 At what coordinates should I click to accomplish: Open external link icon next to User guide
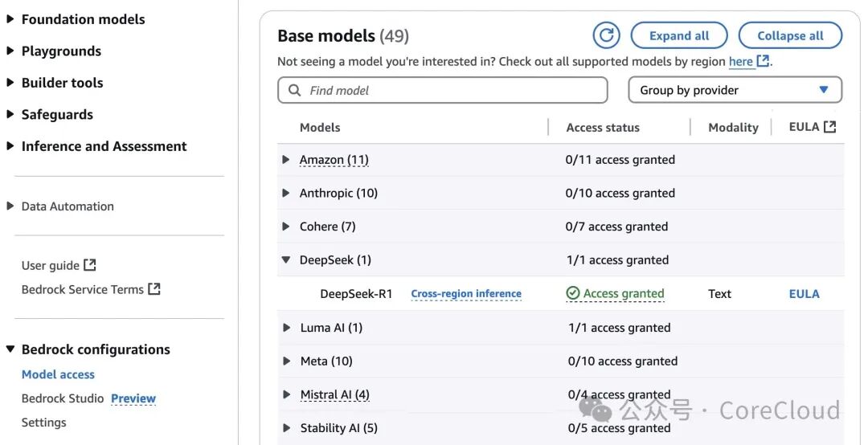(90, 265)
